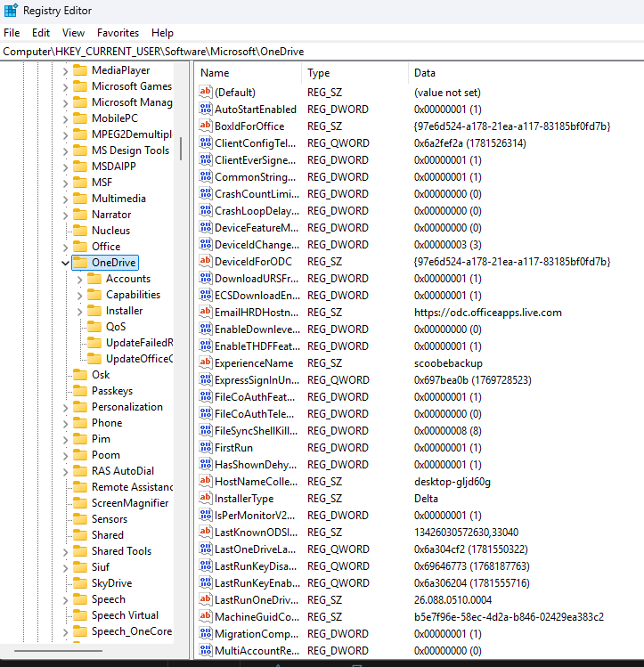This screenshot has height=667, width=644.
Task: Expand the Capabilities subkey
Action: tap(79, 296)
